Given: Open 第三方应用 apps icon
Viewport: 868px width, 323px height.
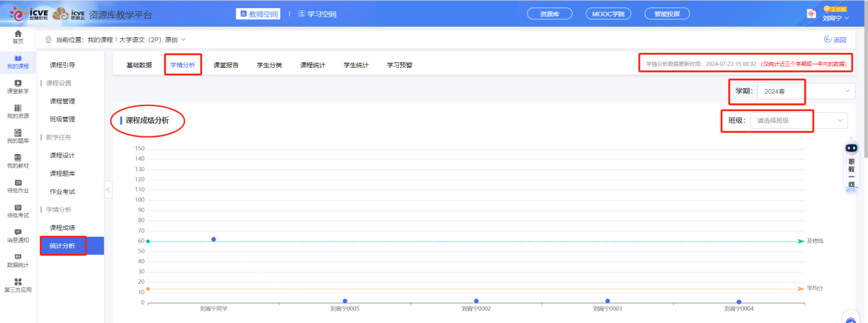Looking at the screenshot, I should point(18,285).
